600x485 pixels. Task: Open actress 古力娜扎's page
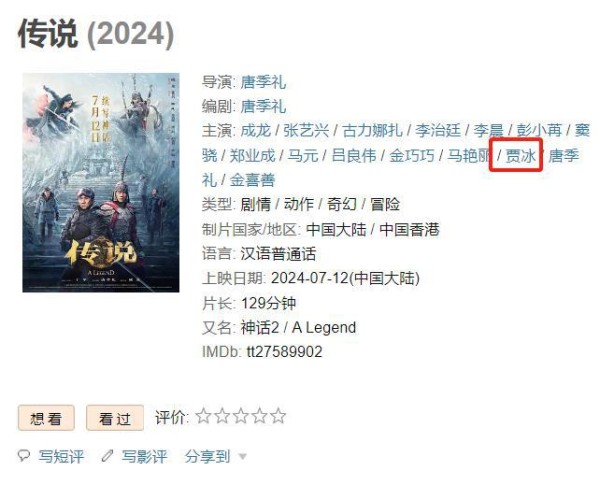click(x=372, y=131)
